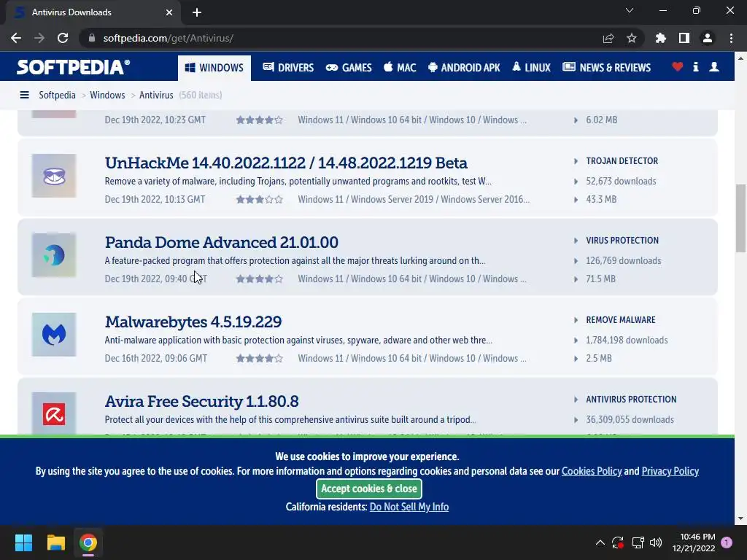The height and width of the screenshot is (560, 747).
Task: Click the scrollbar up arrow
Action: tap(741, 58)
